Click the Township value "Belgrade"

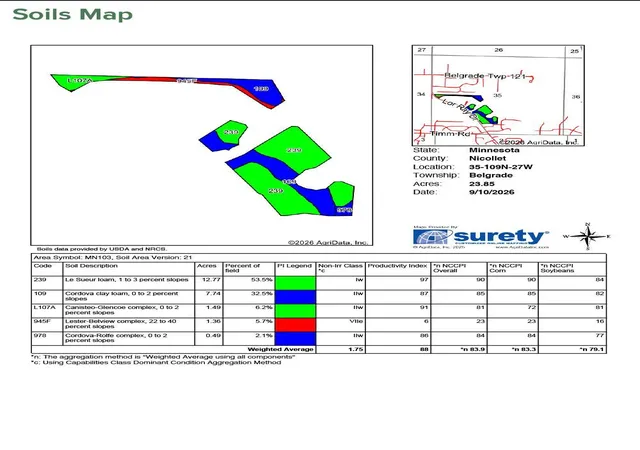(x=491, y=175)
